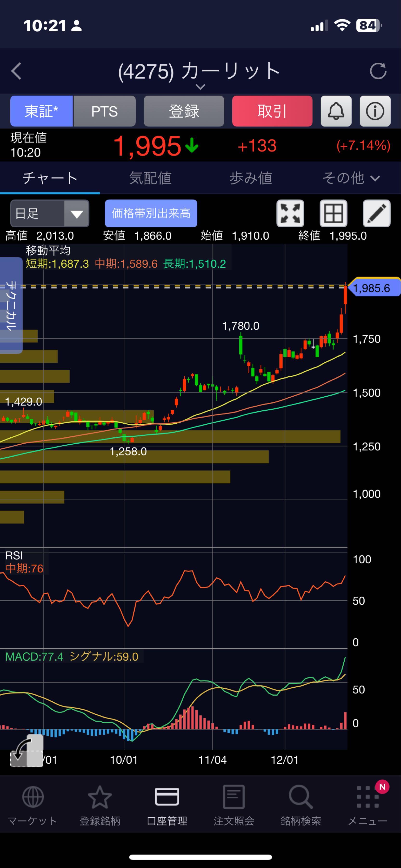Screen dimensions: 401x868
Task: Open the price alert bell
Action: coord(336,111)
